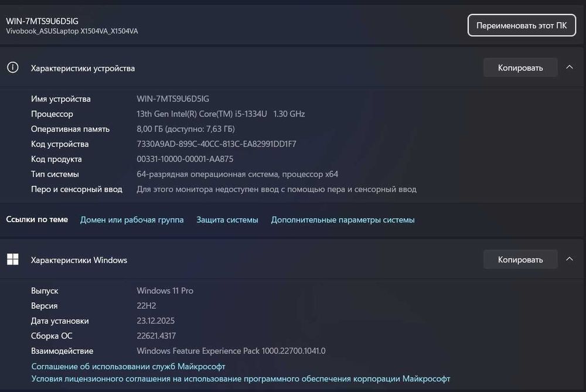
Task: Select model text Vivobook_ASUSLaptop X1504VA_X1504VA
Action: click(x=71, y=31)
